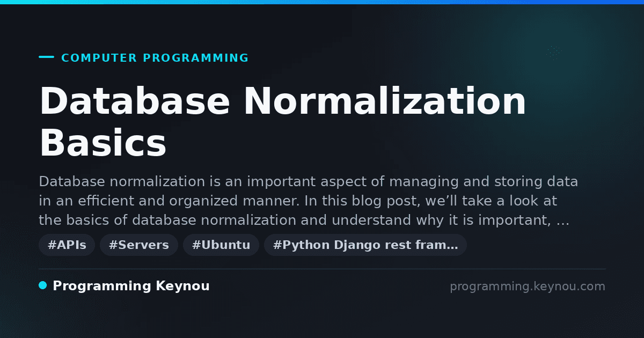
Task: Click the COMPUTER PROGRAMMING category label
Action: click(x=155, y=58)
